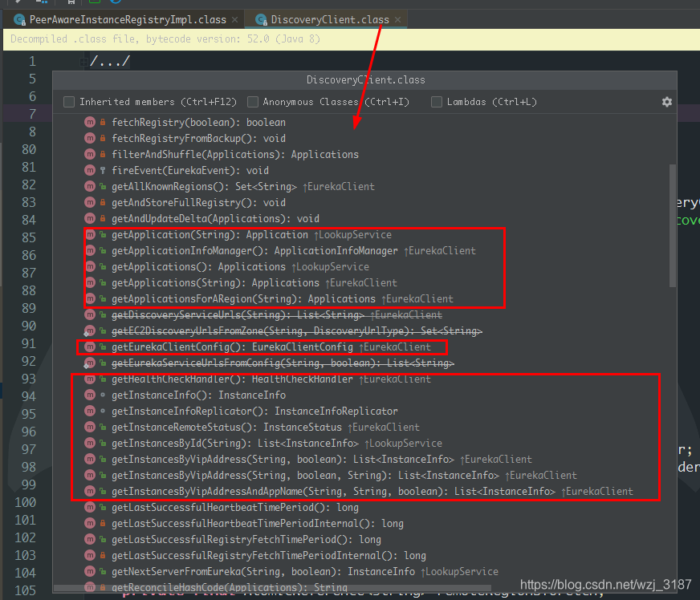Click method icon of getNextServerFromEureka(String, boolean)
Image resolution: width=700 pixels, height=600 pixels.
click(90, 571)
